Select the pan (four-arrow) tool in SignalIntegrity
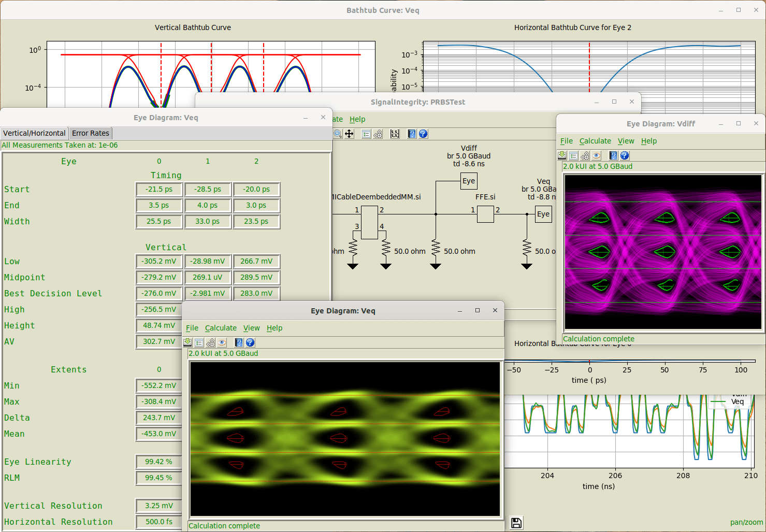 pyautogui.click(x=350, y=134)
